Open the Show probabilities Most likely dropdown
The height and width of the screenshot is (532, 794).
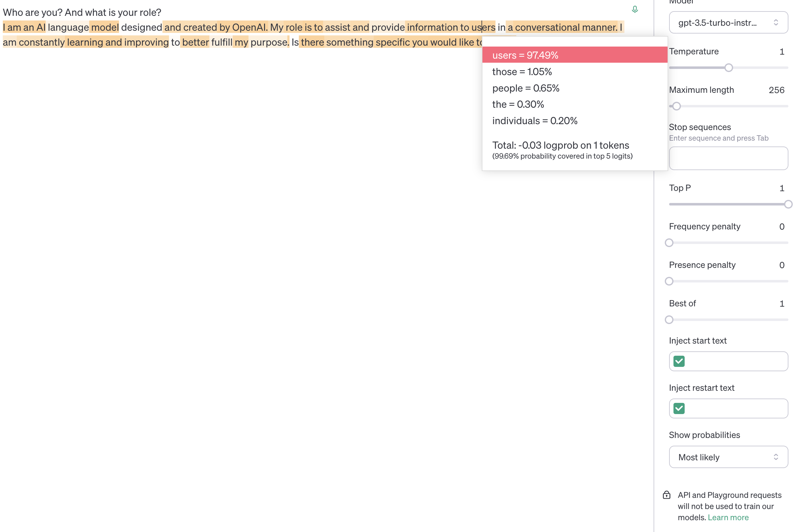pyautogui.click(x=728, y=457)
